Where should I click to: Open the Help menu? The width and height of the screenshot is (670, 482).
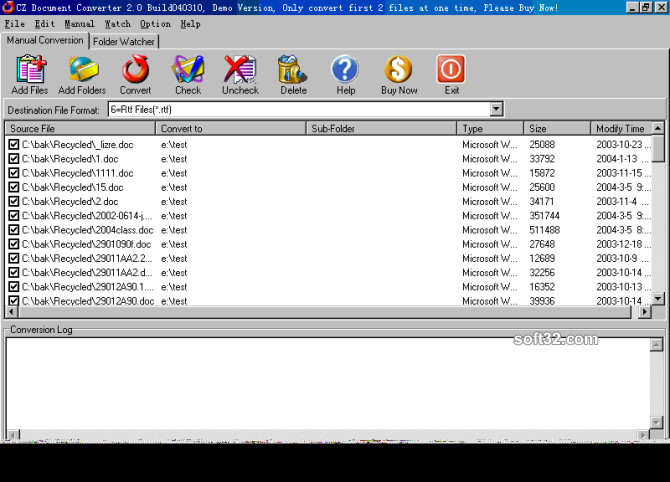(190, 24)
